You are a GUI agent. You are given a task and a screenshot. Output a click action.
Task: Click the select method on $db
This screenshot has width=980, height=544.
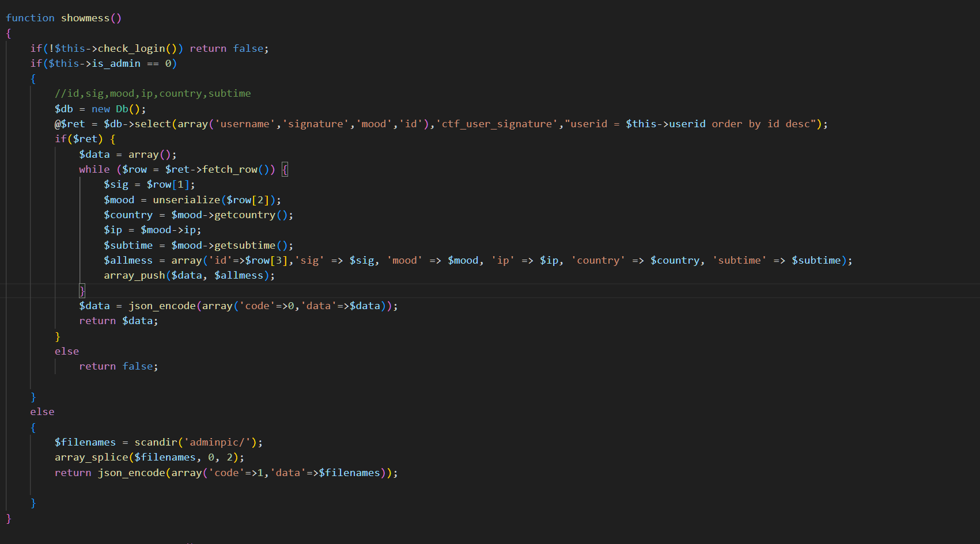(x=153, y=124)
